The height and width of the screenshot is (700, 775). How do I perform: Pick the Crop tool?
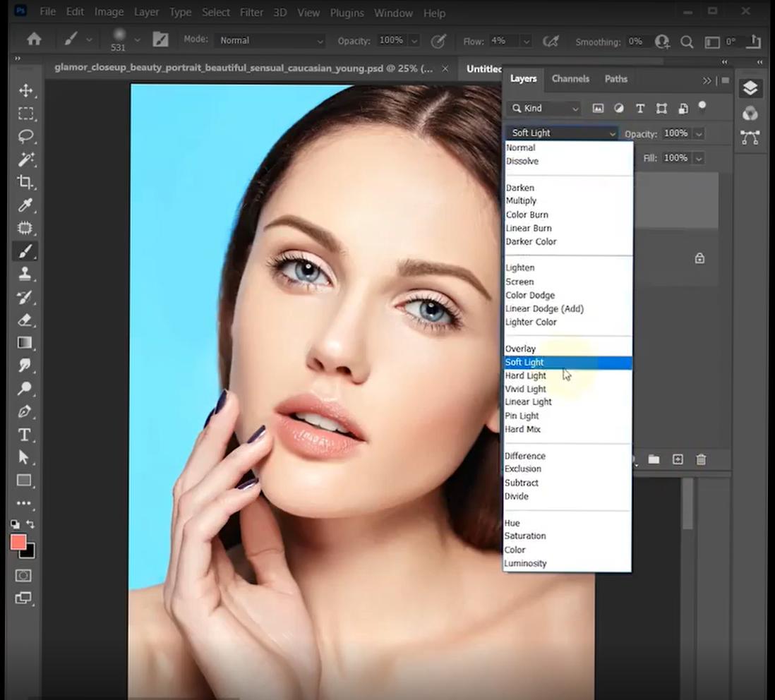(x=26, y=182)
